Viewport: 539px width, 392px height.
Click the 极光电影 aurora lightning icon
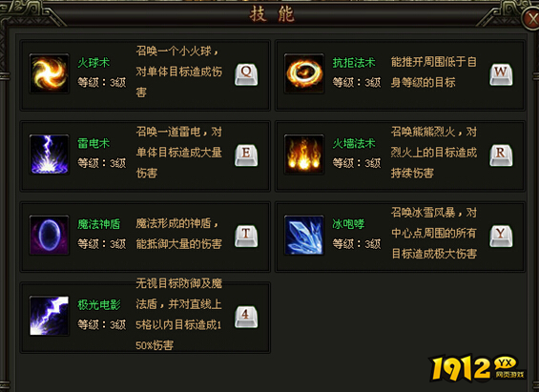(x=50, y=316)
